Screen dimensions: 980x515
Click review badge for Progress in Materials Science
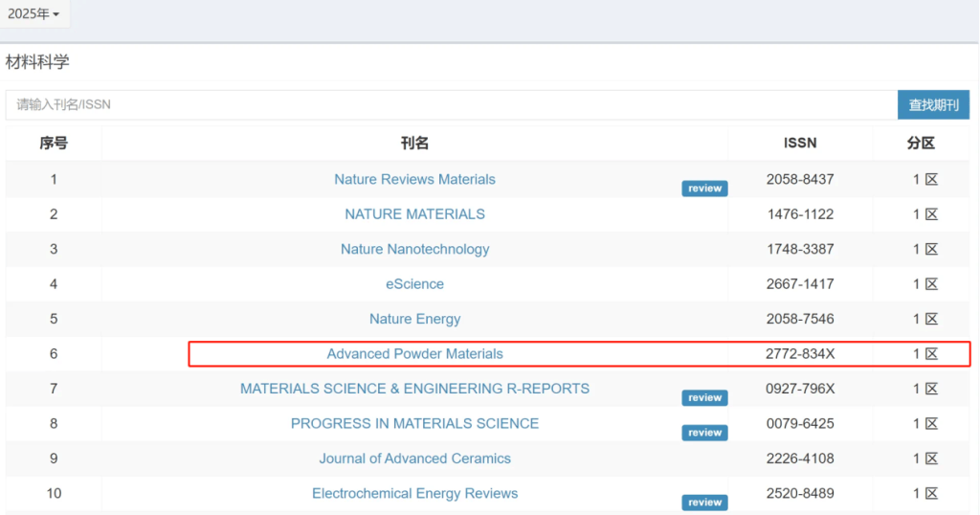pos(704,433)
